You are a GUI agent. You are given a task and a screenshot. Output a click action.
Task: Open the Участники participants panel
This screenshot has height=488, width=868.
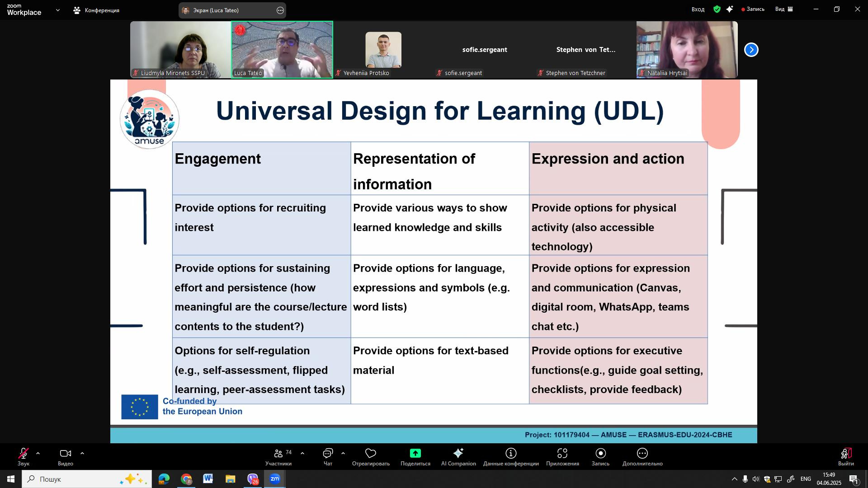coord(278,457)
